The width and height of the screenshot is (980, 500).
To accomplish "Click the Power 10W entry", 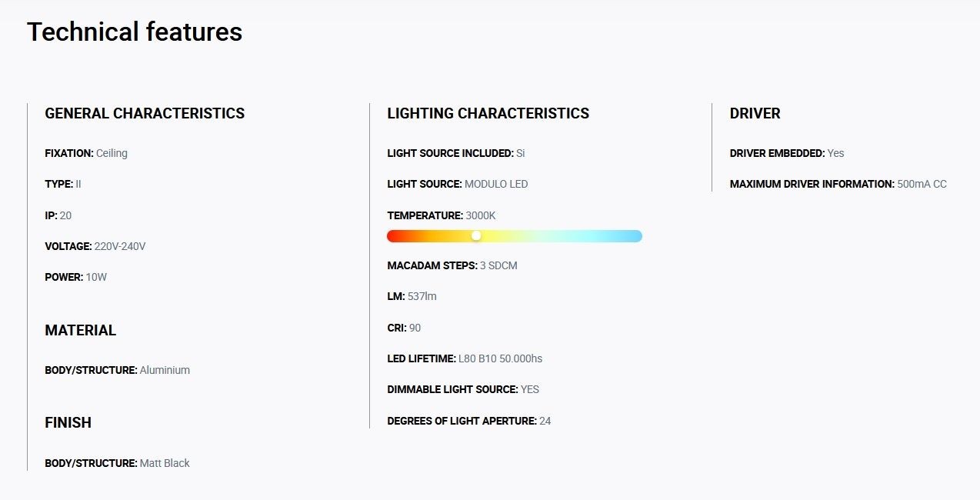I will coord(76,277).
